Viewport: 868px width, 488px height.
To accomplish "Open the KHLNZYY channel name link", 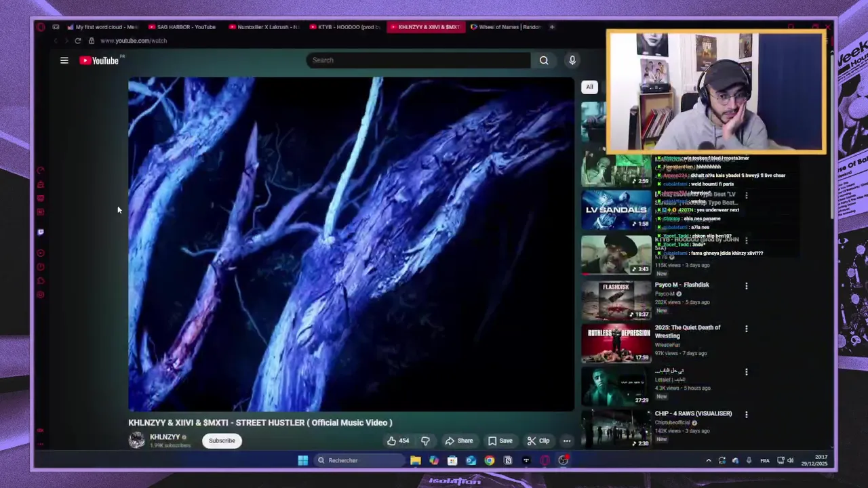I will click(x=165, y=437).
